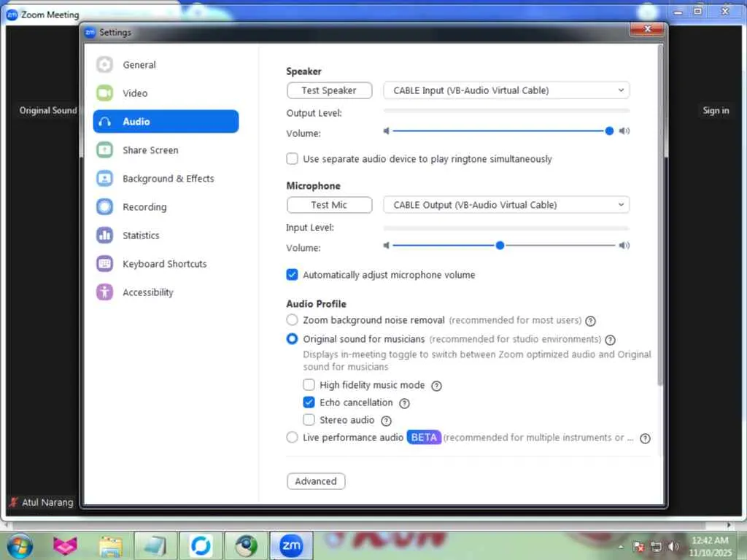Click speaker volume quiet icon
This screenshot has width=747, height=560.
click(x=387, y=131)
